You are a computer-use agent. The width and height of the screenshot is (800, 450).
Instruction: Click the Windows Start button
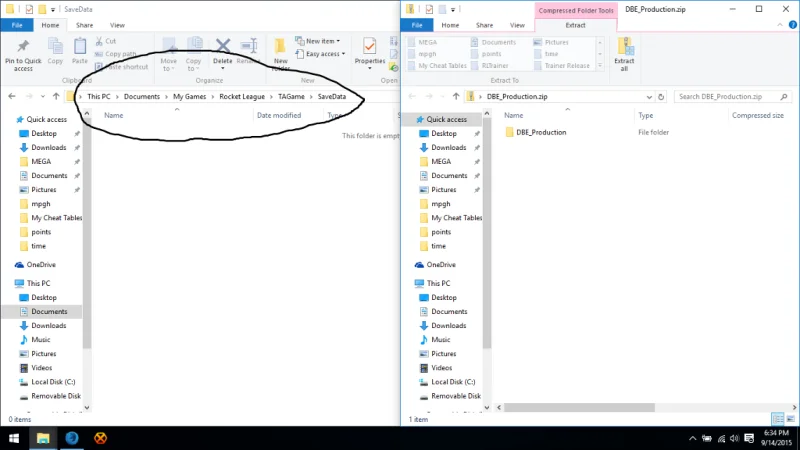click(x=14, y=438)
